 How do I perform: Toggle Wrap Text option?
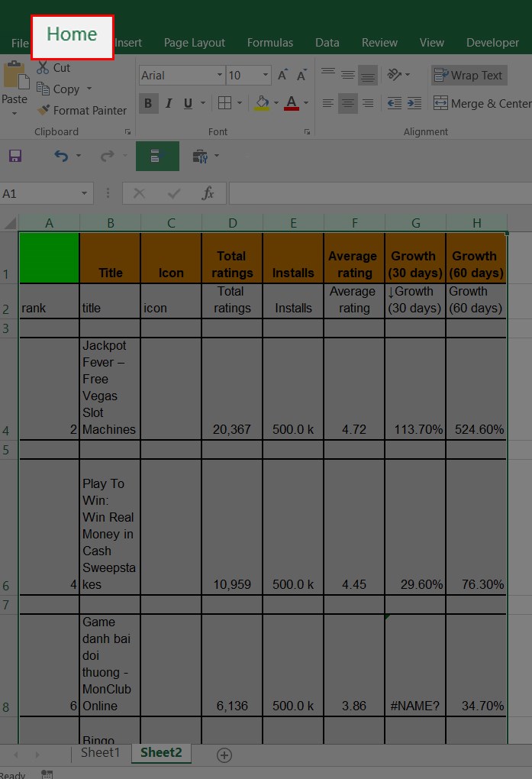point(469,76)
